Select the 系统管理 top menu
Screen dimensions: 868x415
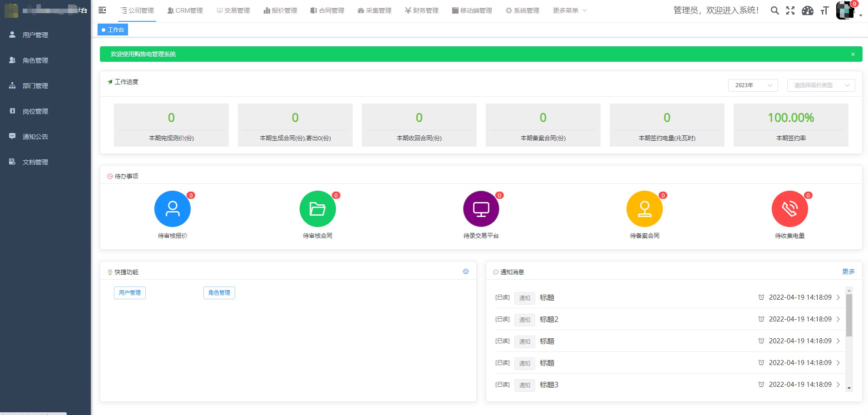click(x=523, y=10)
